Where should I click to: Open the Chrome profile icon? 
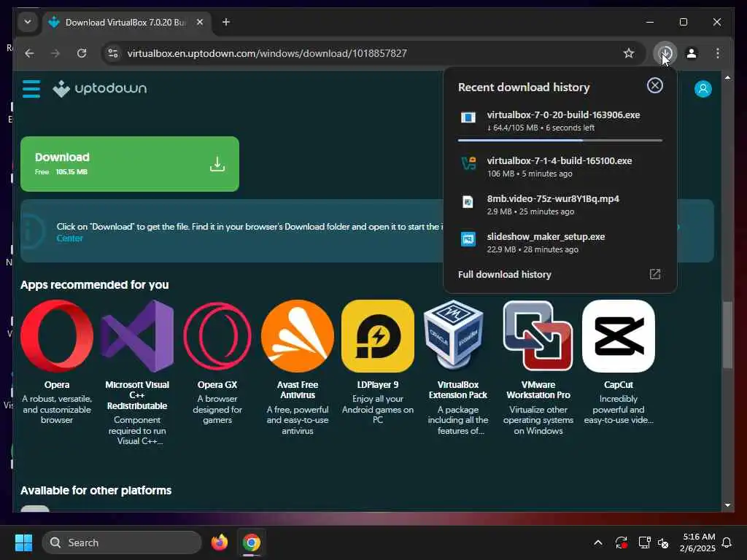coord(692,52)
